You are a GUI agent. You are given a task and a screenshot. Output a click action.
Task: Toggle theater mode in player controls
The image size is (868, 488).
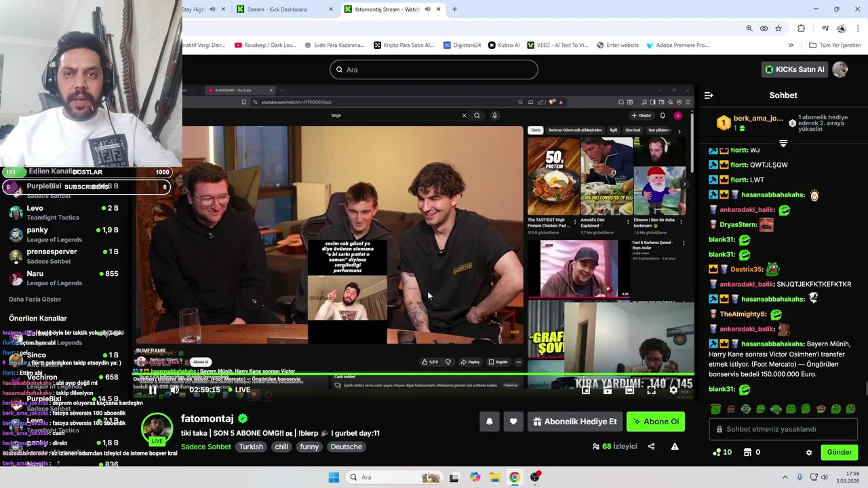pyautogui.click(x=629, y=390)
